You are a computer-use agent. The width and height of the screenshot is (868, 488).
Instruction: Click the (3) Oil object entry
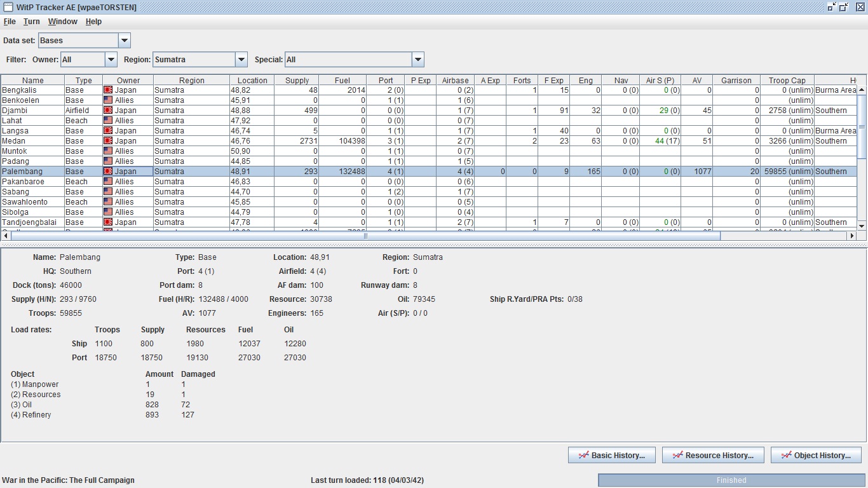(x=21, y=405)
